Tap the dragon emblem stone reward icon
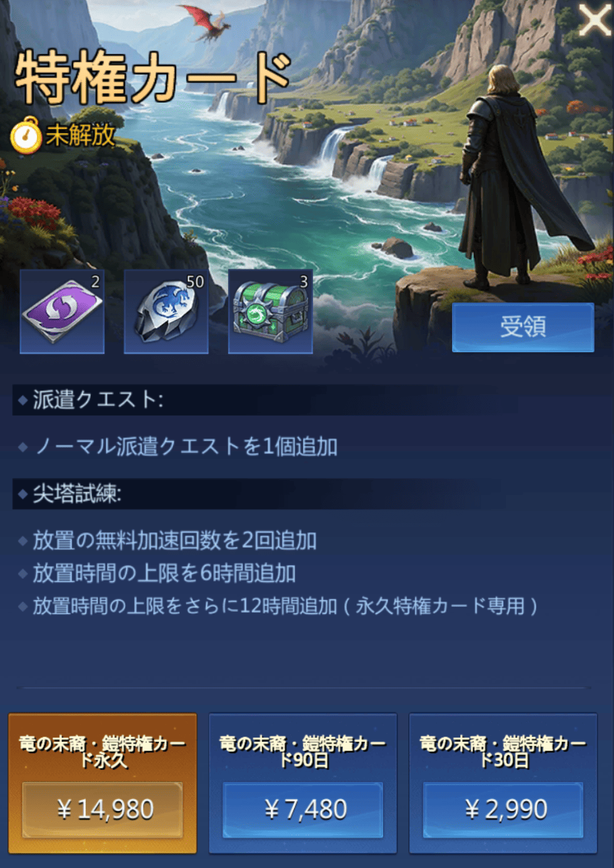 tap(166, 311)
